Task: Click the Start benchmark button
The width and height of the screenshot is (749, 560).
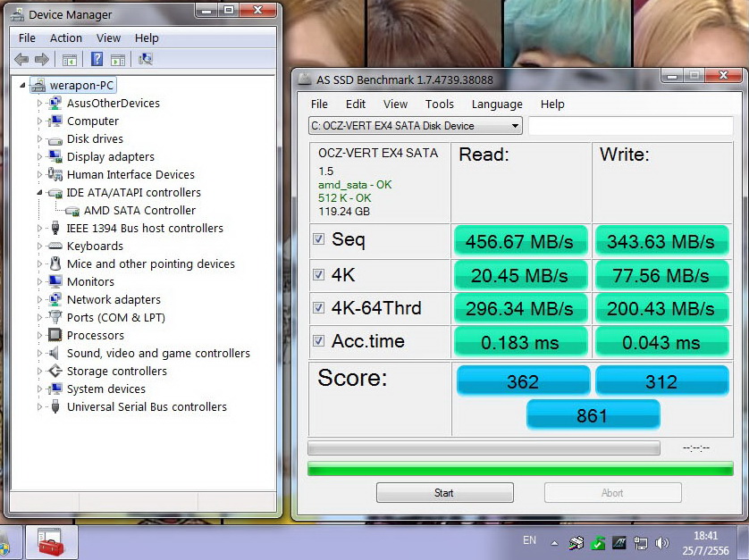Action: pos(445,493)
